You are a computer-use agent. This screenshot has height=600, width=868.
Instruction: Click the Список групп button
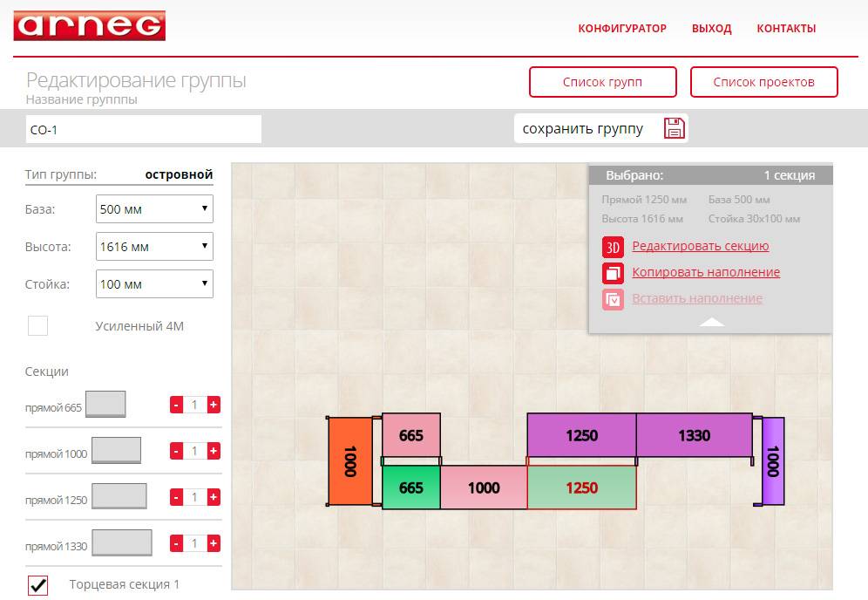603,82
